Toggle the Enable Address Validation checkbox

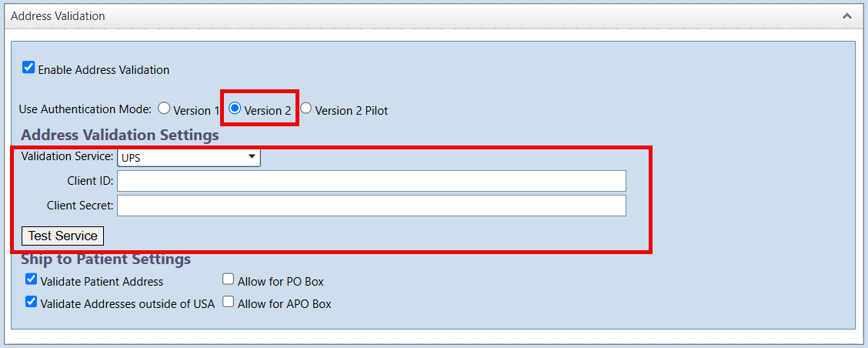[28, 68]
